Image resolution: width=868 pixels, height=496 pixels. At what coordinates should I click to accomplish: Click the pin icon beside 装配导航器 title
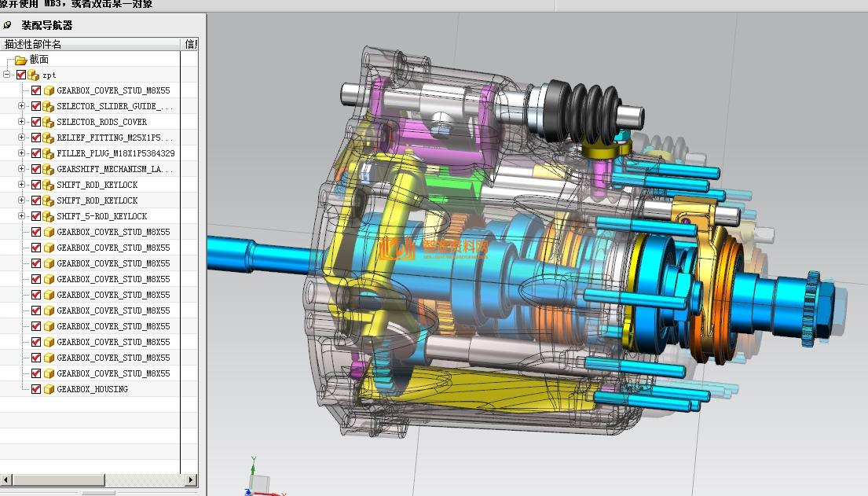point(8,25)
